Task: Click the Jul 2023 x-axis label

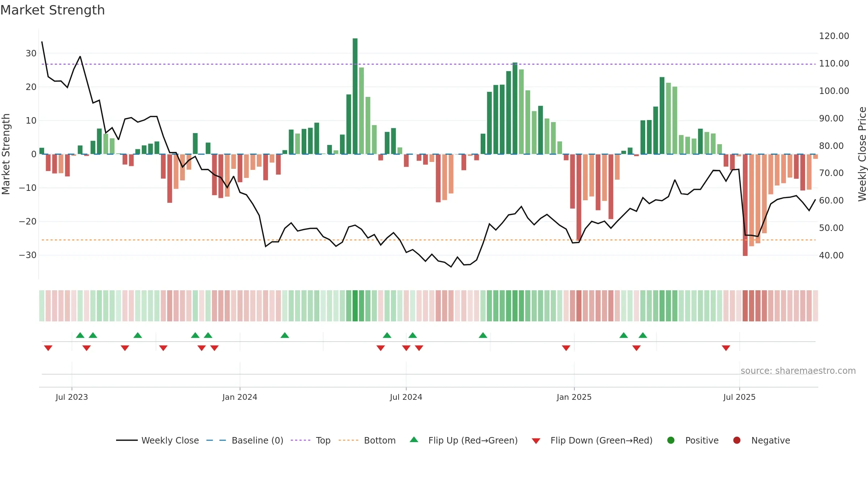Action: tap(72, 397)
